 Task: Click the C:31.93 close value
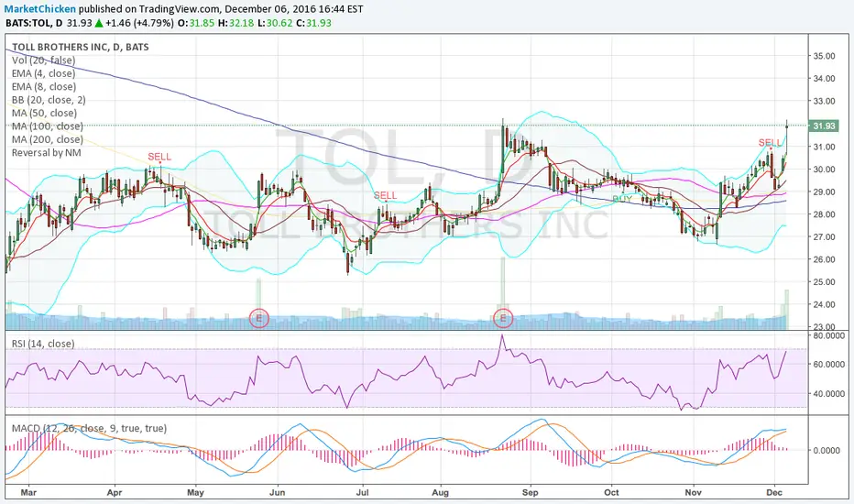pos(314,23)
